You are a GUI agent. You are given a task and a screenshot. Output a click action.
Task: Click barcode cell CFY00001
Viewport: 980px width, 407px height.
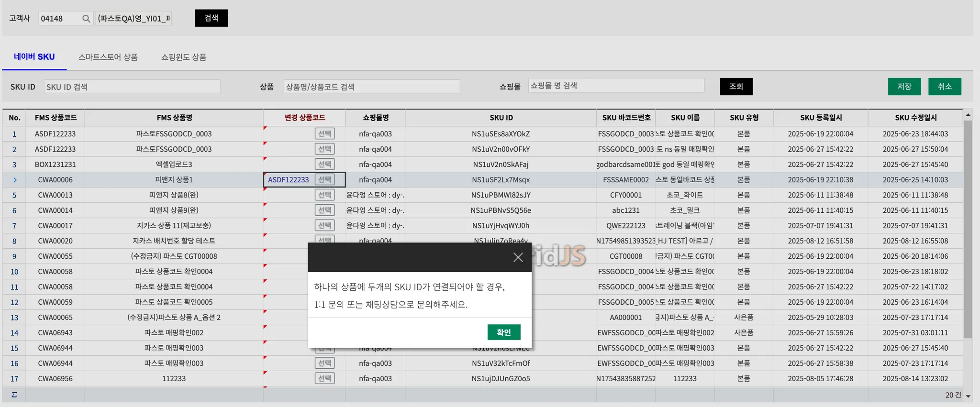point(626,195)
